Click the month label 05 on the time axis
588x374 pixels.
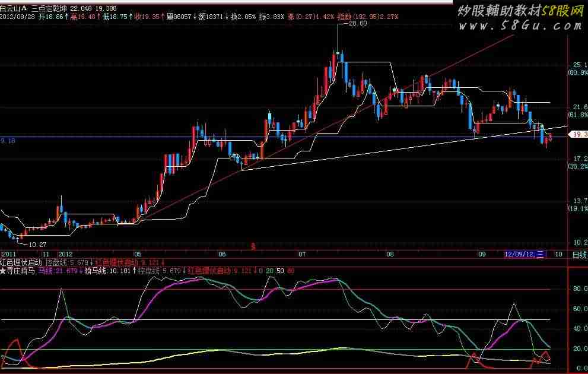point(138,254)
